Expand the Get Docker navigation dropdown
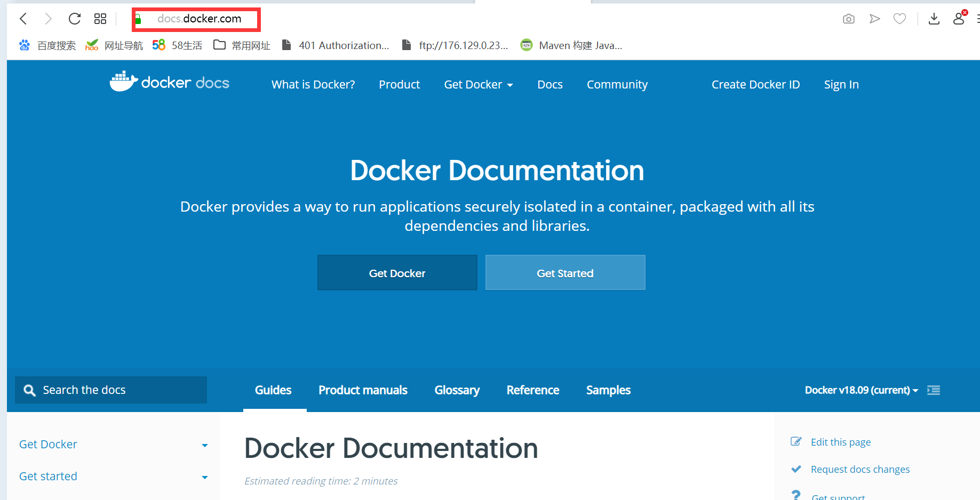 point(479,84)
